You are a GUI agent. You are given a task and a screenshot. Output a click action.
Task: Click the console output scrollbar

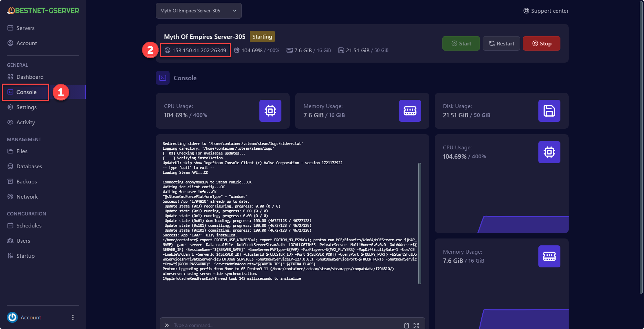click(420, 224)
